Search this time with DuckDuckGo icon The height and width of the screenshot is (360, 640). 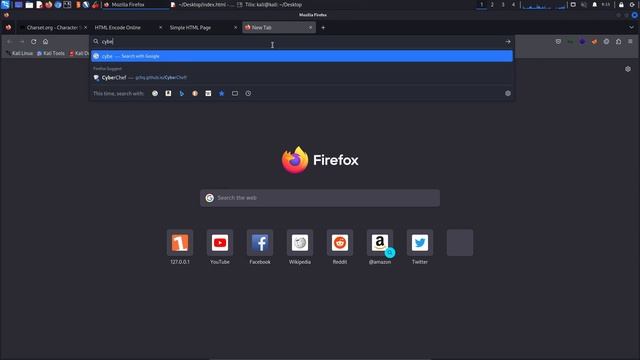(195, 93)
